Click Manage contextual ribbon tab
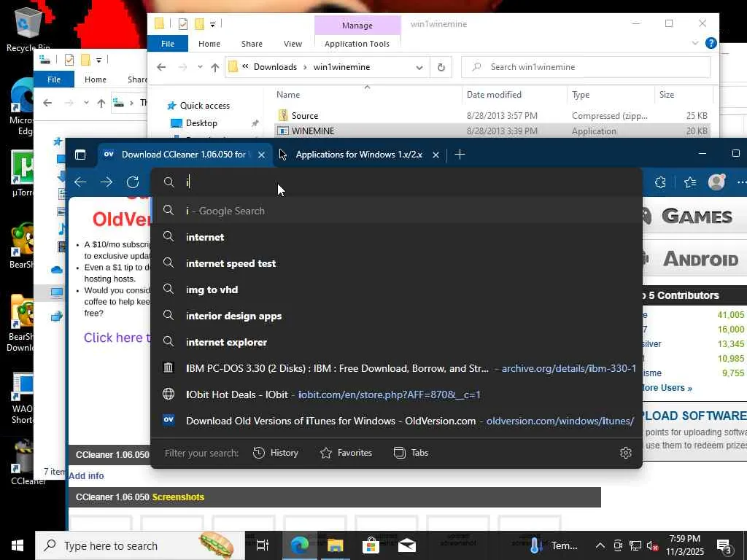 [x=357, y=26]
